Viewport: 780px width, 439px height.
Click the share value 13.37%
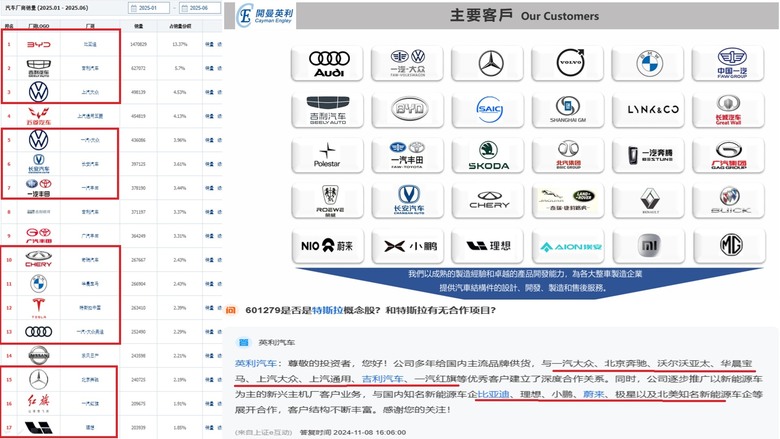pyautogui.click(x=180, y=44)
